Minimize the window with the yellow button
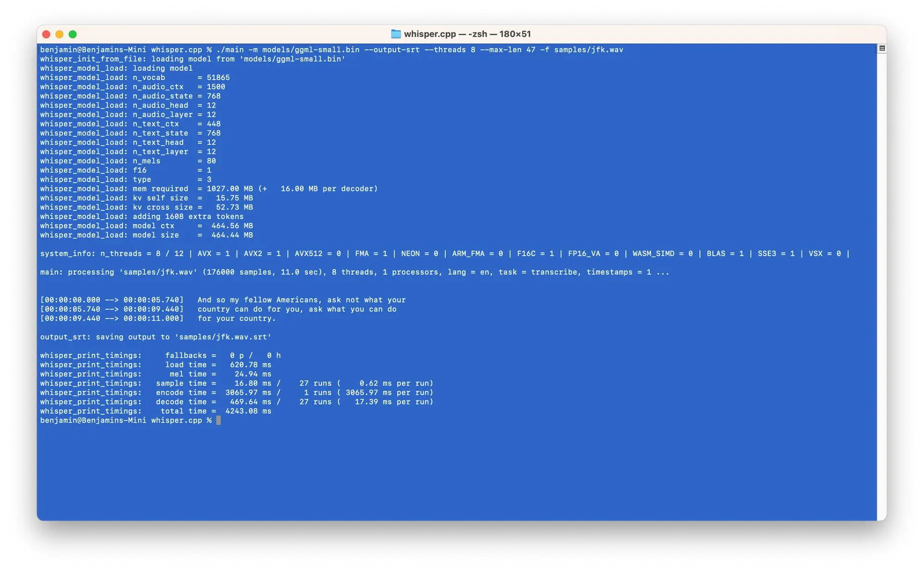The image size is (924, 570). 59,34
